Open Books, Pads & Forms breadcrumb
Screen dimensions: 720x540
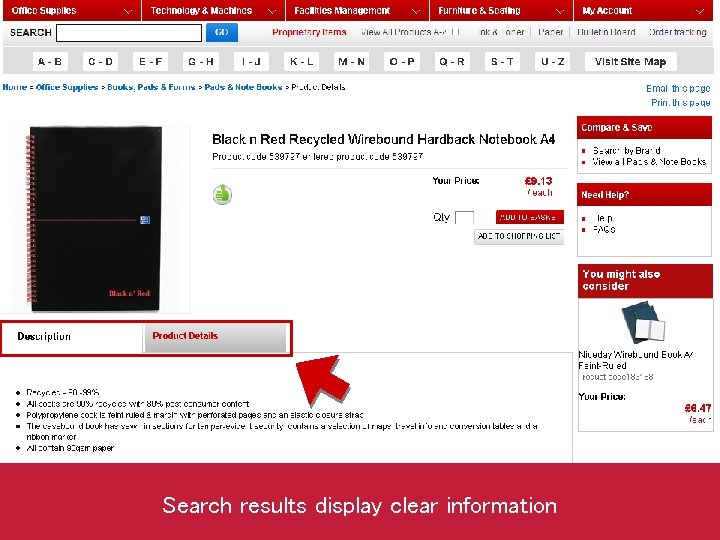click(x=152, y=87)
